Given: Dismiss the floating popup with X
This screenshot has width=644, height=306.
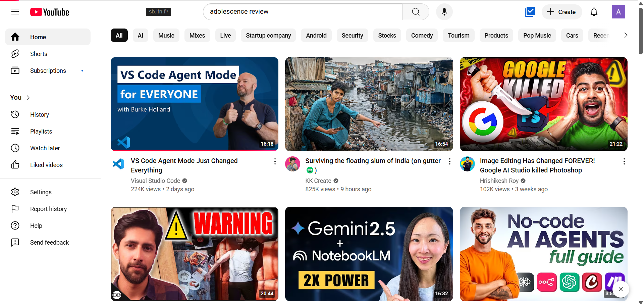Looking at the screenshot, I should pyautogui.click(x=621, y=289).
